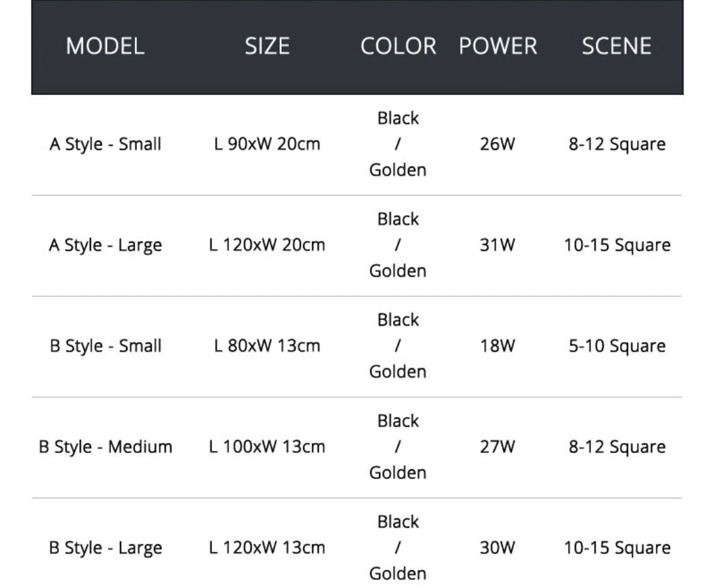This screenshot has width=706, height=588.
Task: Select the 'B Style - Small' model cell
Action: (x=105, y=346)
